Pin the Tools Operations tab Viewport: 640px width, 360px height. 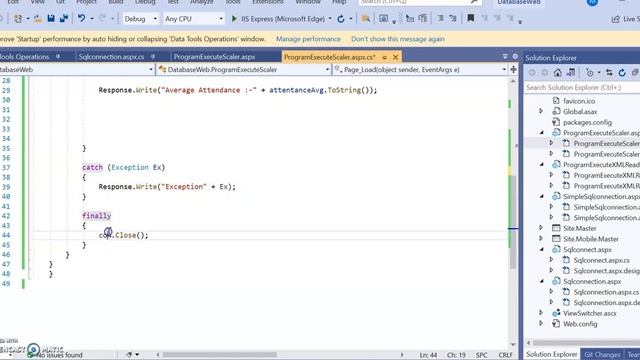(58, 57)
